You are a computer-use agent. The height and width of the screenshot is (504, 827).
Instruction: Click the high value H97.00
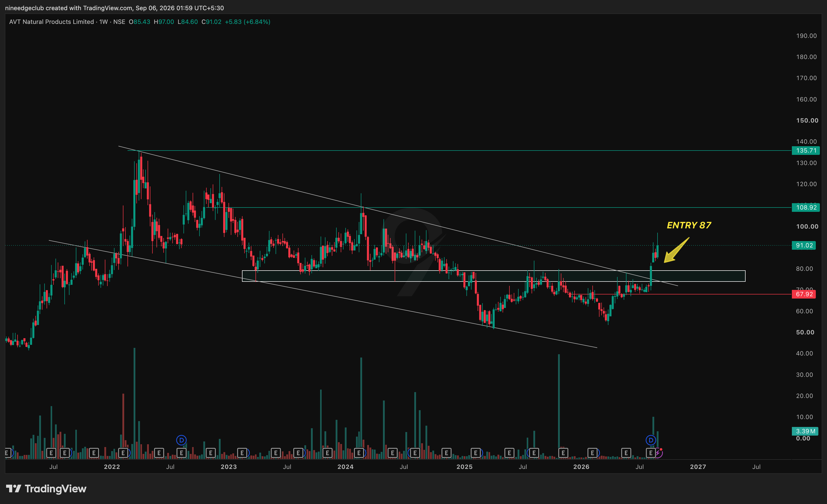tap(164, 22)
